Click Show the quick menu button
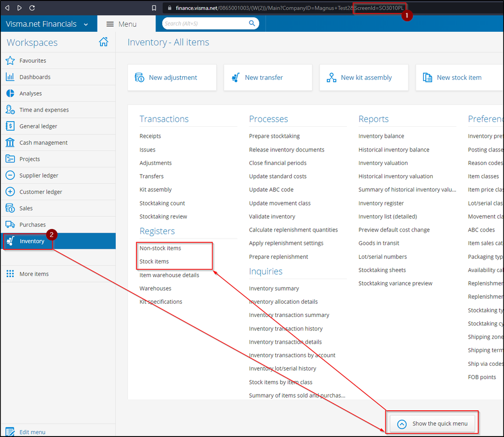The image size is (504, 437). tap(432, 423)
